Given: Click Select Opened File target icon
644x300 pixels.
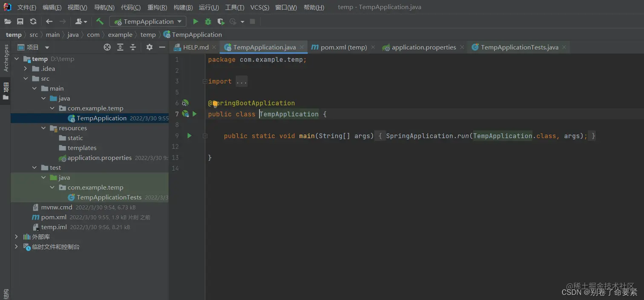Looking at the screenshot, I should (x=107, y=47).
